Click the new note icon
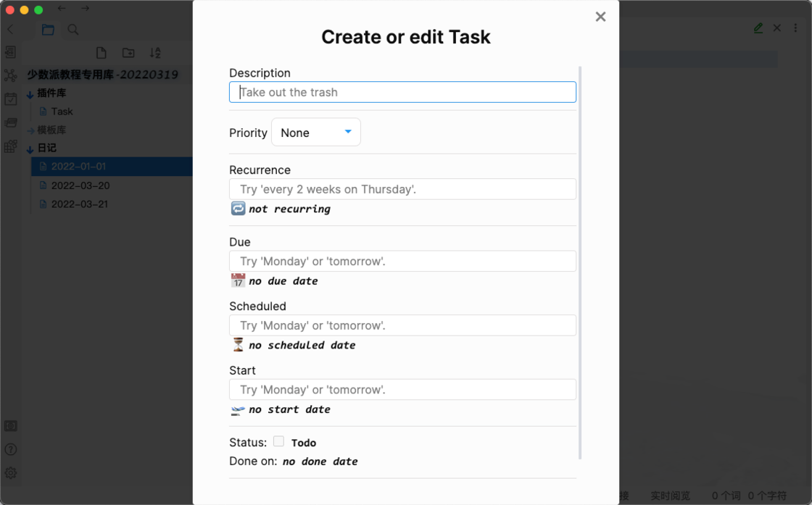812x505 pixels. [x=101, y=53]
